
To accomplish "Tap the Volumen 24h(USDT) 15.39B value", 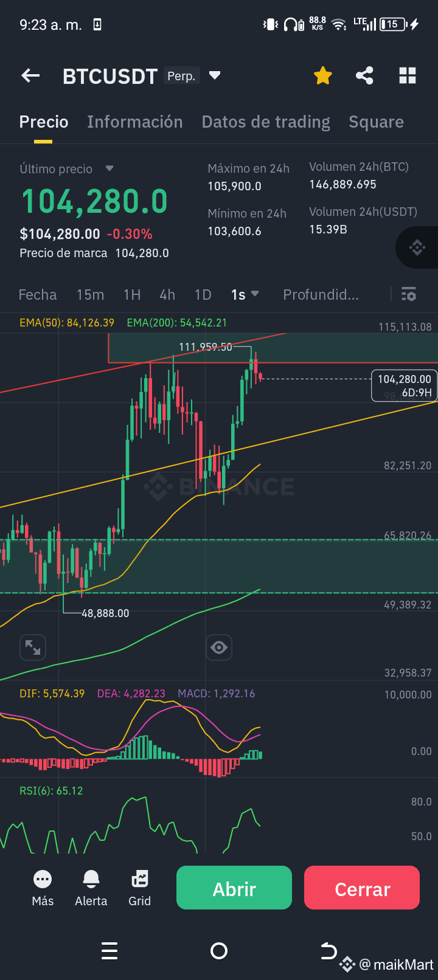I will coord(328,229).
